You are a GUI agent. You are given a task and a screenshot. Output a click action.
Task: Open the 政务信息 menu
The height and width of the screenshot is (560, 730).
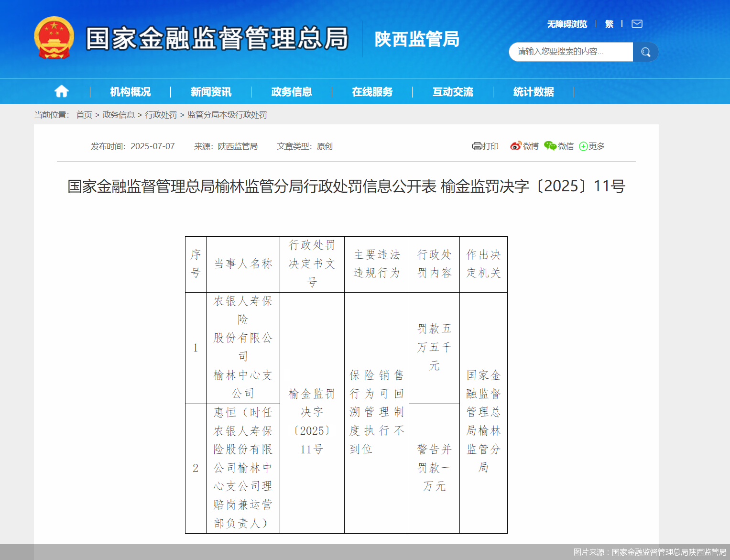coord(292,92)
